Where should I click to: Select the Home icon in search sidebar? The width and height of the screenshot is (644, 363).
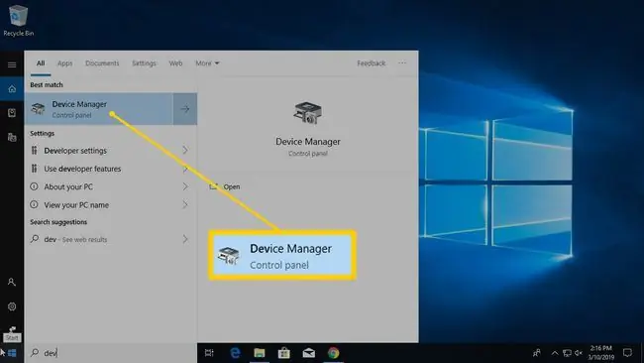tap(12, 89)
